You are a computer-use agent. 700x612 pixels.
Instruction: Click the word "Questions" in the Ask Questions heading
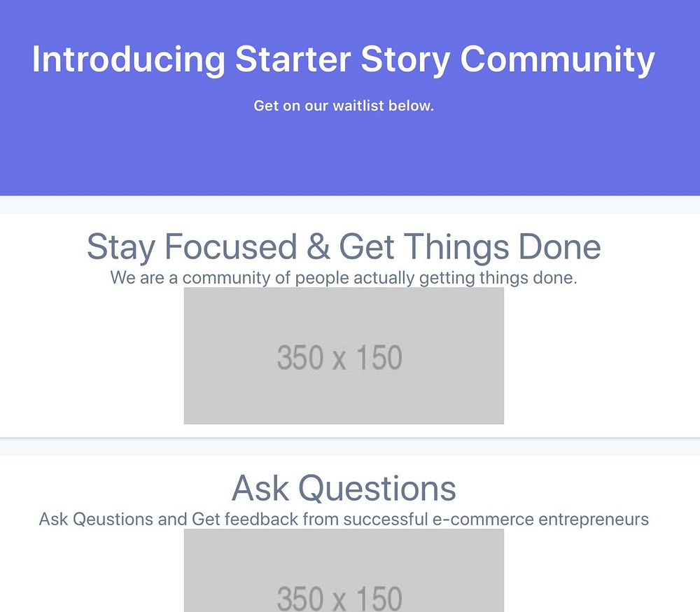(377, 488)
